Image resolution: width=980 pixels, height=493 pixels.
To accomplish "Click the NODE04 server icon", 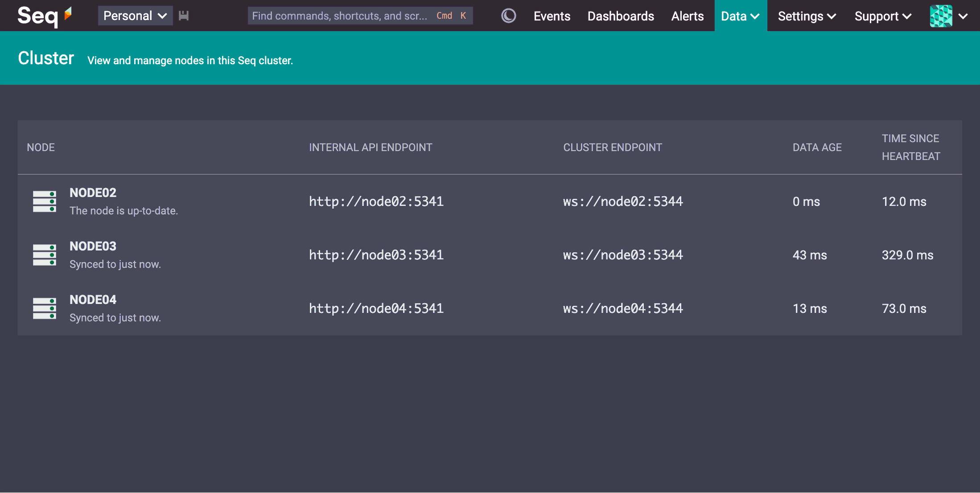I will pyautogui.click(x=45, y=308).
